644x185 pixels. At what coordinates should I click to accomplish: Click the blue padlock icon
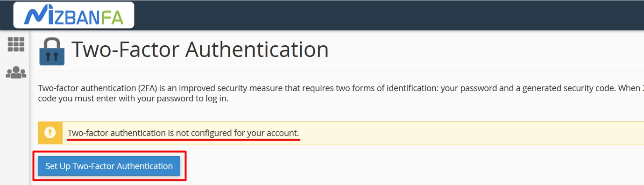pyautogui.click(x=52, y=51)
